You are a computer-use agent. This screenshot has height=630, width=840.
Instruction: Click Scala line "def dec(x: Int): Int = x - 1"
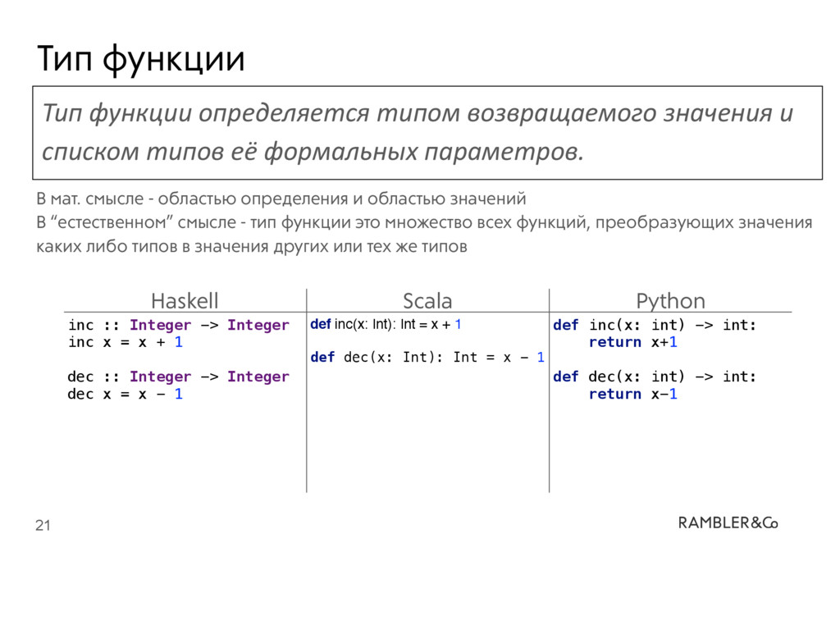[427, 358]
